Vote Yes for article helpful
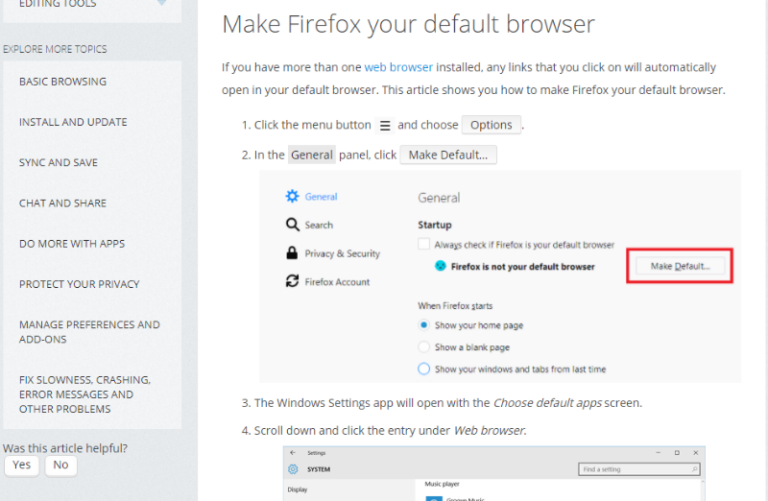 coord(22,465)
